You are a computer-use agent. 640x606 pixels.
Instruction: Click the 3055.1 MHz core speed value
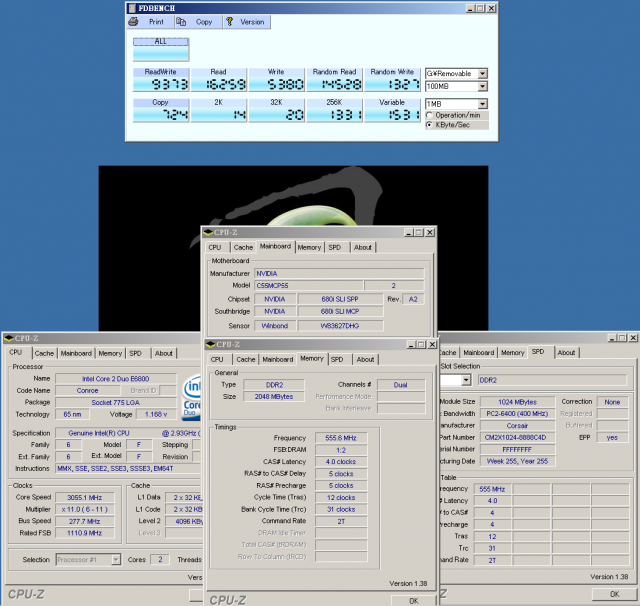click(85, 497)
